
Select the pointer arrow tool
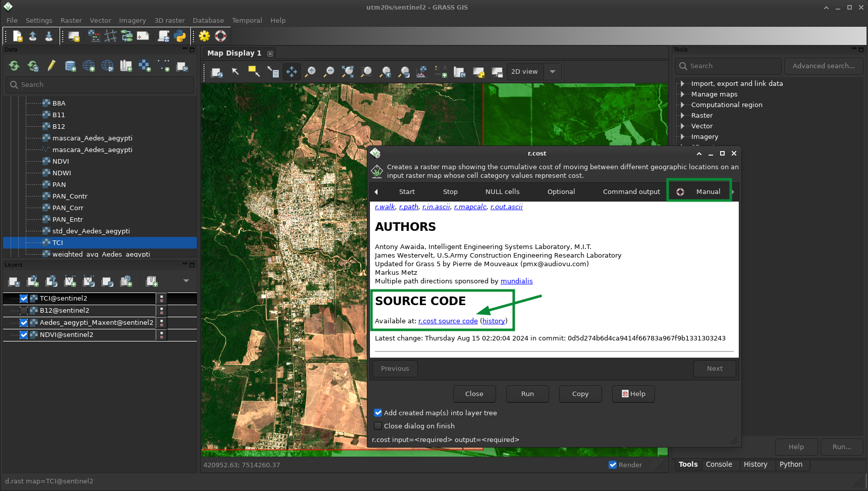235,72
